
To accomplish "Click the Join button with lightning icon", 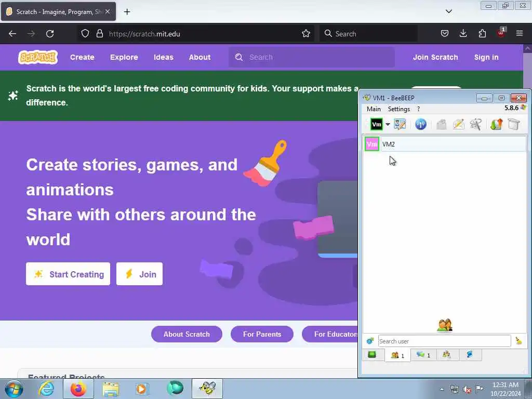I will [x=139, y=274].
